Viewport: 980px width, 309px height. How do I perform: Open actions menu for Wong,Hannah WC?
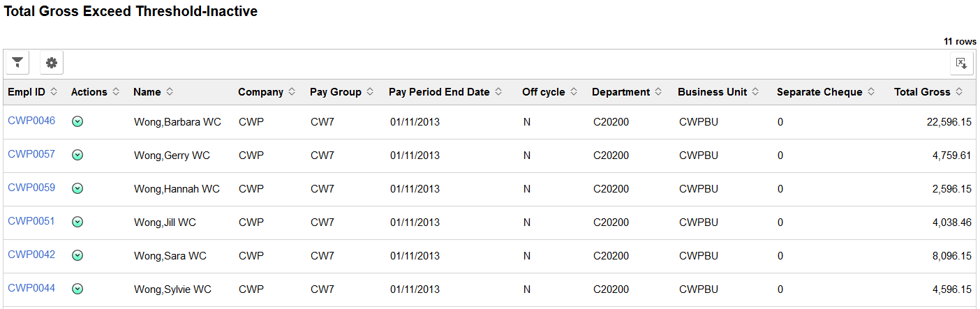(77, 189)
